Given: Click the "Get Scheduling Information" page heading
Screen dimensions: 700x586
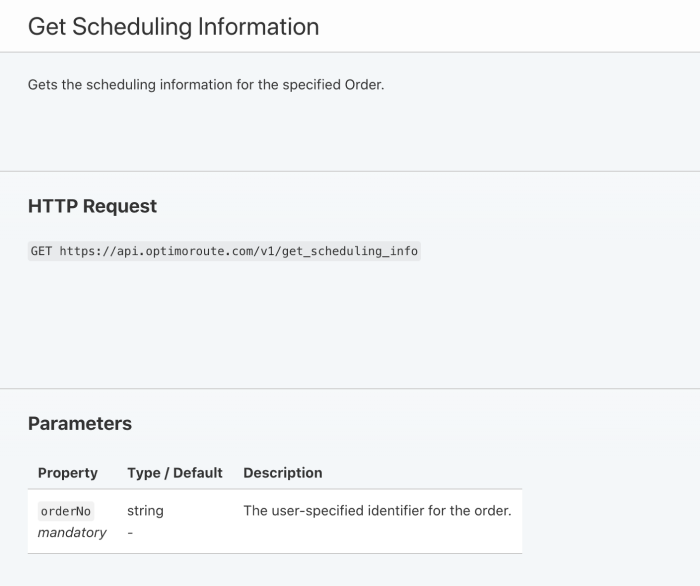Looking at the screenshot, I should point(173,27).
